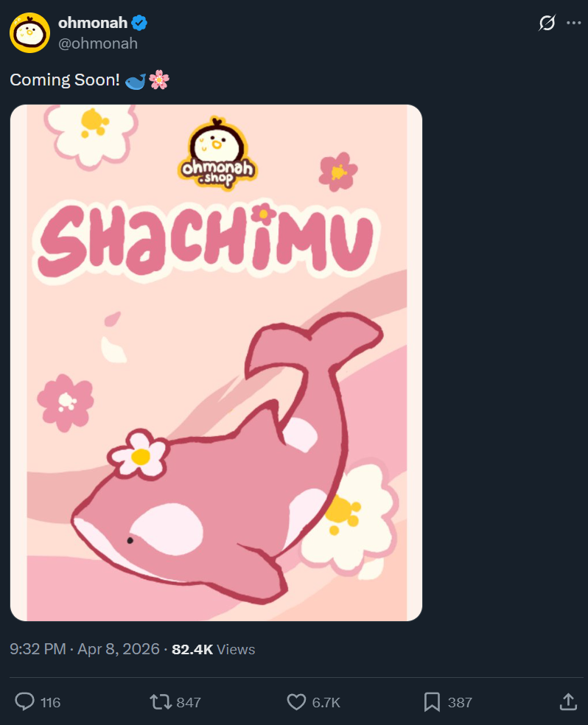
Task: Click the blue verified badge
Action: [x=139, y=23]
